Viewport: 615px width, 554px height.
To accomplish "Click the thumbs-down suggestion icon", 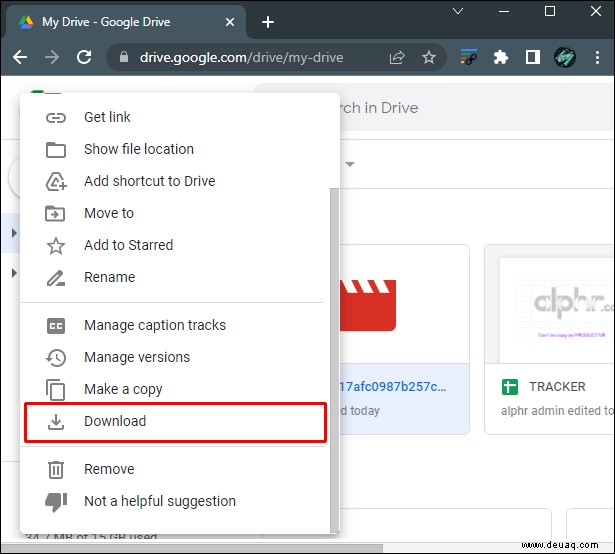I will click(x=56, y=502).
